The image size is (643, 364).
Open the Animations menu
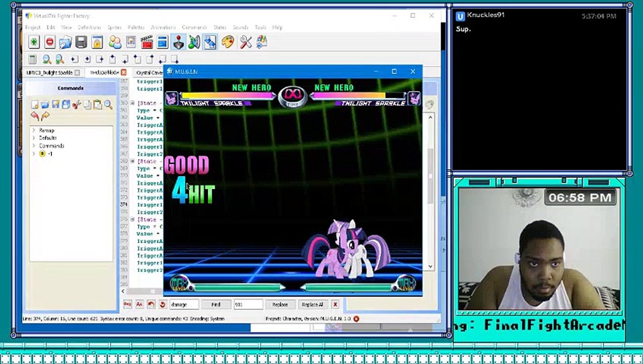click(163, 27)
